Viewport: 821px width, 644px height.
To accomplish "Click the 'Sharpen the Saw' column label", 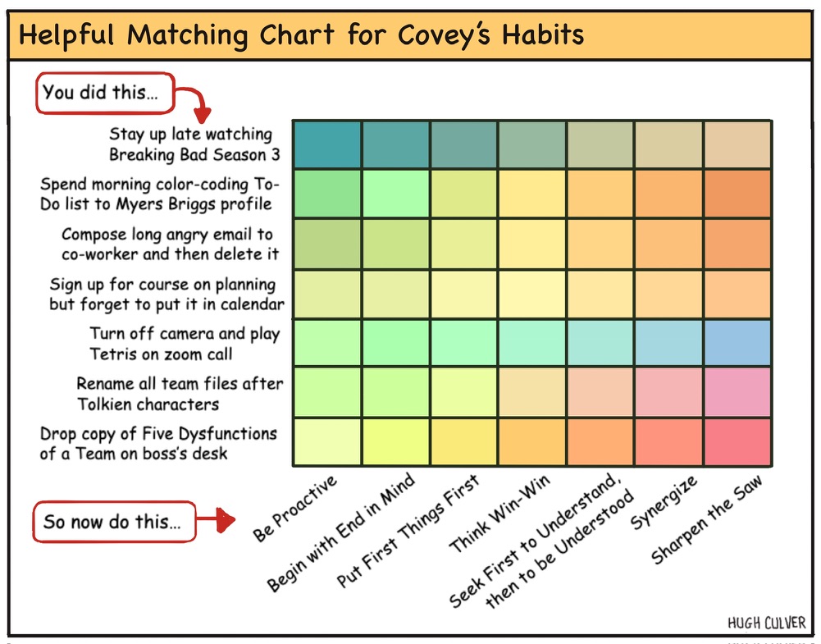I will click(706, 519).
